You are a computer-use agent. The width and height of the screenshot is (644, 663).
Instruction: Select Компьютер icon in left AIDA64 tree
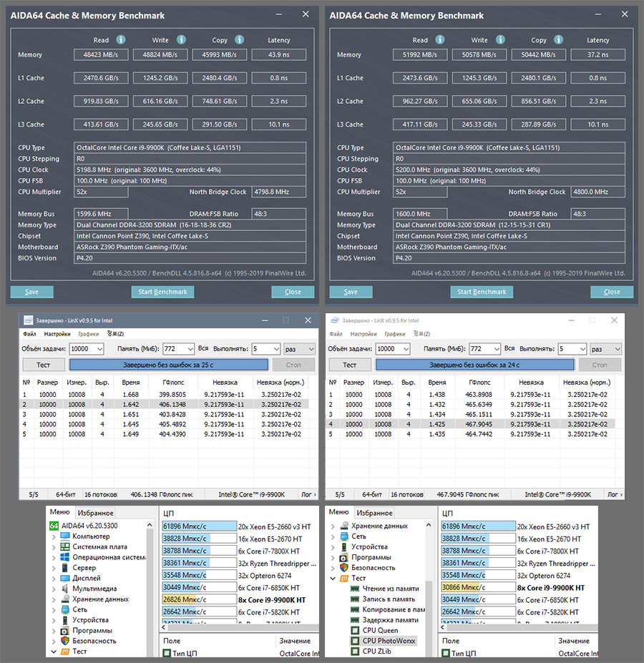(x=64, y=536)
